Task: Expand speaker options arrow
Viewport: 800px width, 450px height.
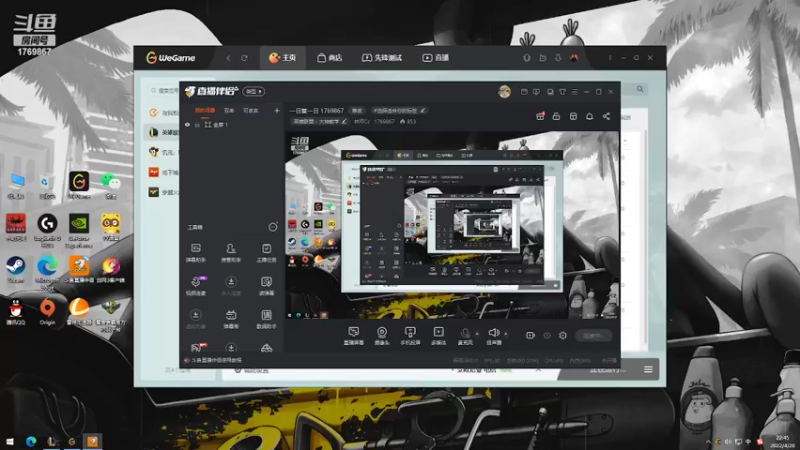Action: (506, 334)
